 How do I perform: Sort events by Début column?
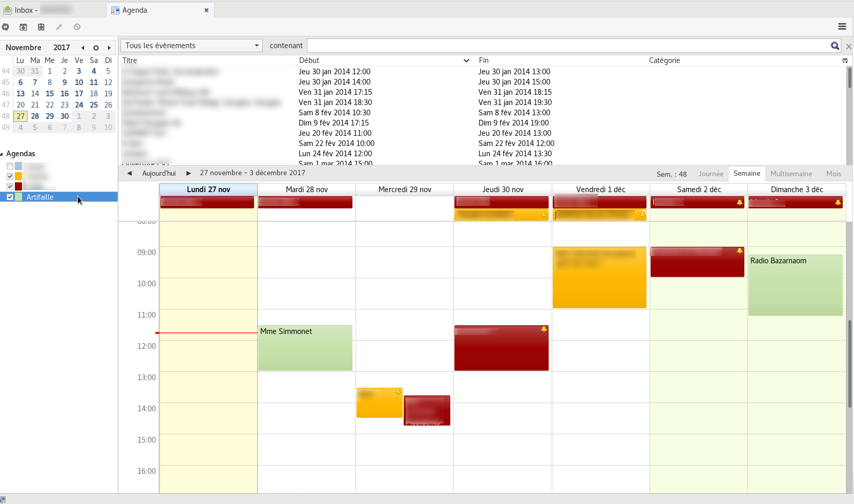[384, 60]
